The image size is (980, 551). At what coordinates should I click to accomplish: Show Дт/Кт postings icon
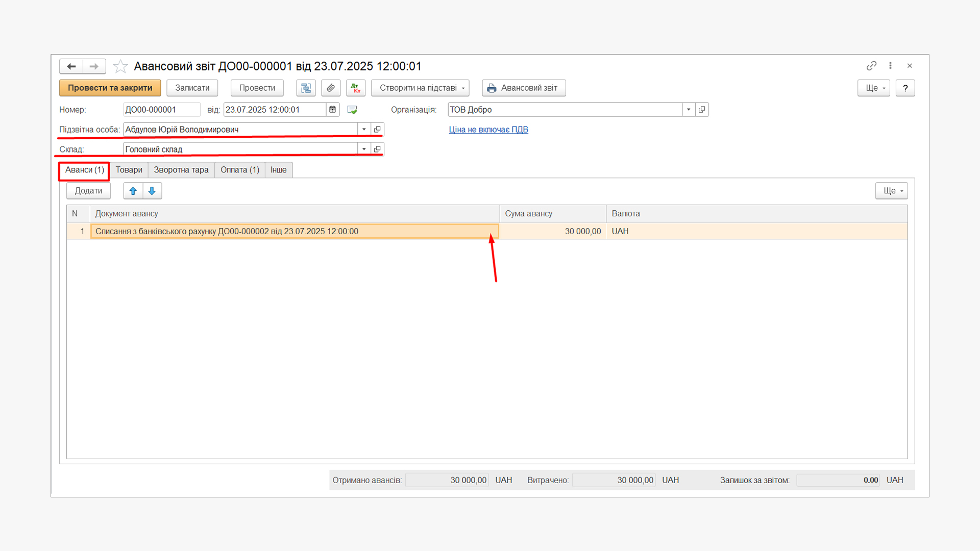[x=356, y=88]
